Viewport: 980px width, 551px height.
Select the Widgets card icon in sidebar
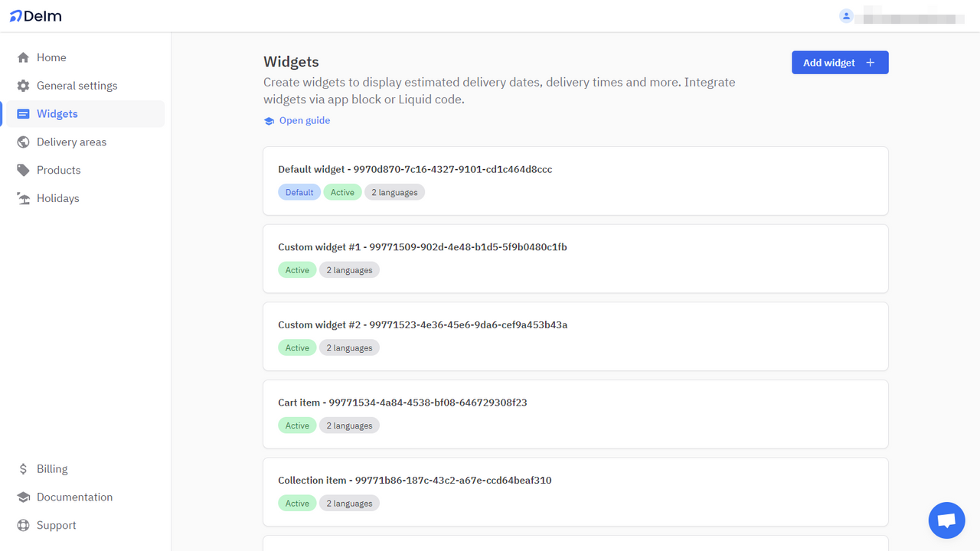tap(24, 113)
